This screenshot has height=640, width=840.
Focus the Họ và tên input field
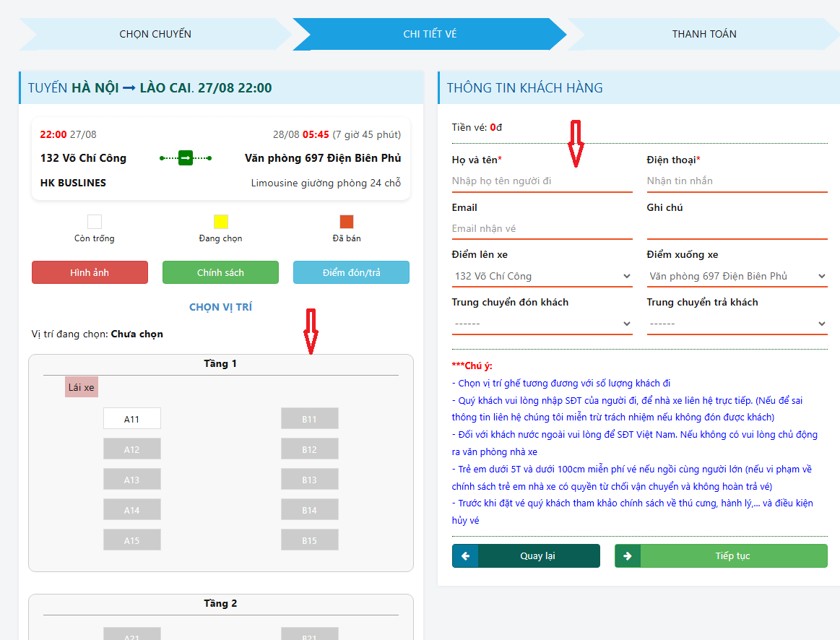542,181
